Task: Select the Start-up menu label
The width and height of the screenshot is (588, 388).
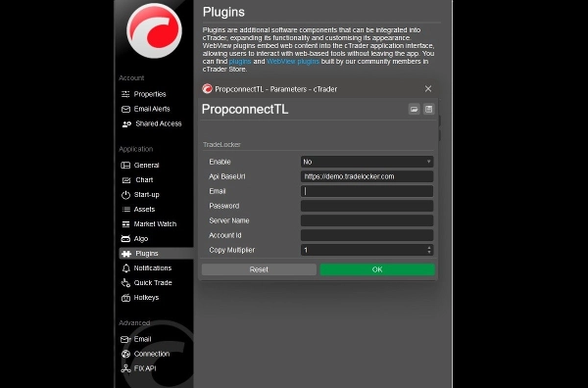Action: pyautogui.click(x=147, y=195)
